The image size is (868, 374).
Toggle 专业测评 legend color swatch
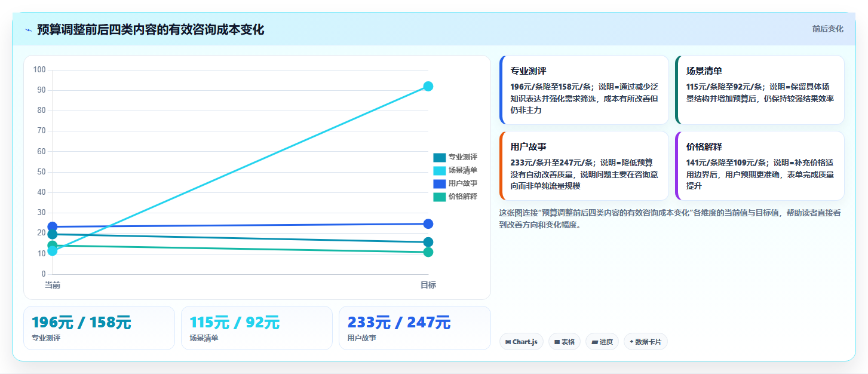tap(440, 157)
